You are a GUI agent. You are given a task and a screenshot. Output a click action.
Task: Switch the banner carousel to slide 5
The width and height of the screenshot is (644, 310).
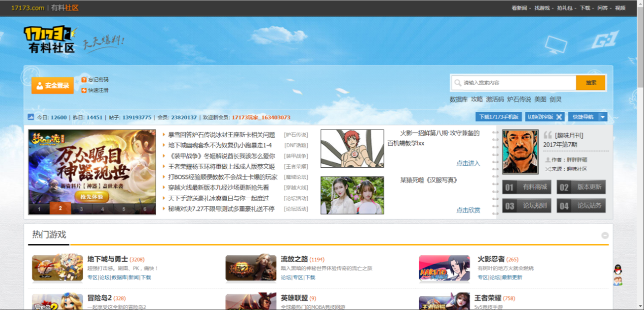[124, 209]
